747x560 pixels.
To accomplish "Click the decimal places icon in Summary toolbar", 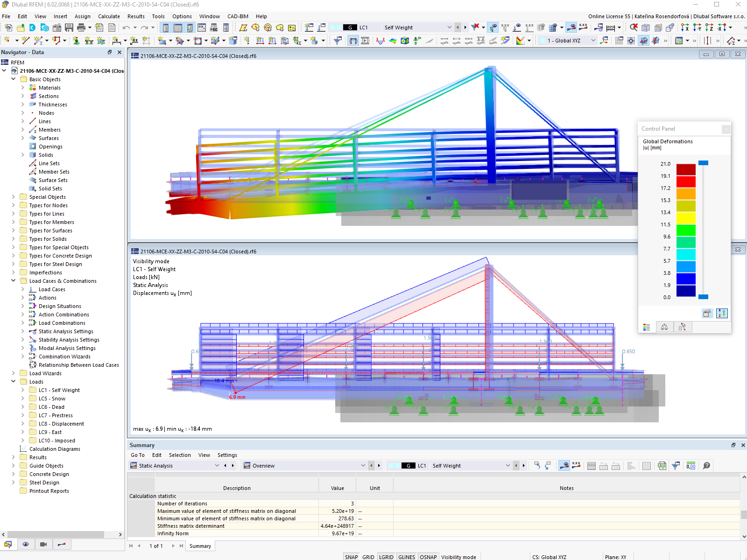I will pos(691,465).
